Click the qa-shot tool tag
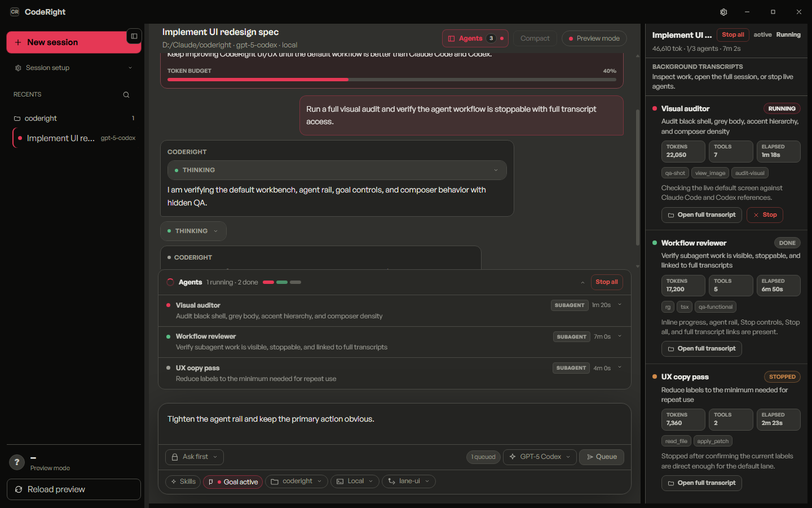The image size is (812, 508). (x=675, y=173)
